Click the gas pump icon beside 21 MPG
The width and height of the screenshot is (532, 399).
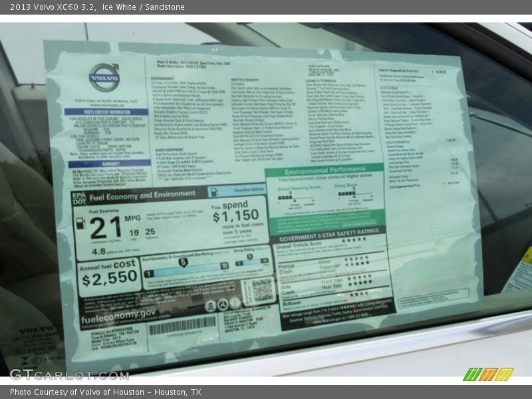[x=80, y=223]
